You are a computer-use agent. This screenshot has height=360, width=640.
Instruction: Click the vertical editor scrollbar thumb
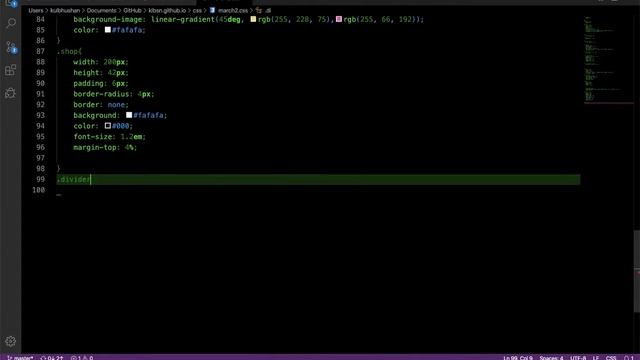pos(637,271)
